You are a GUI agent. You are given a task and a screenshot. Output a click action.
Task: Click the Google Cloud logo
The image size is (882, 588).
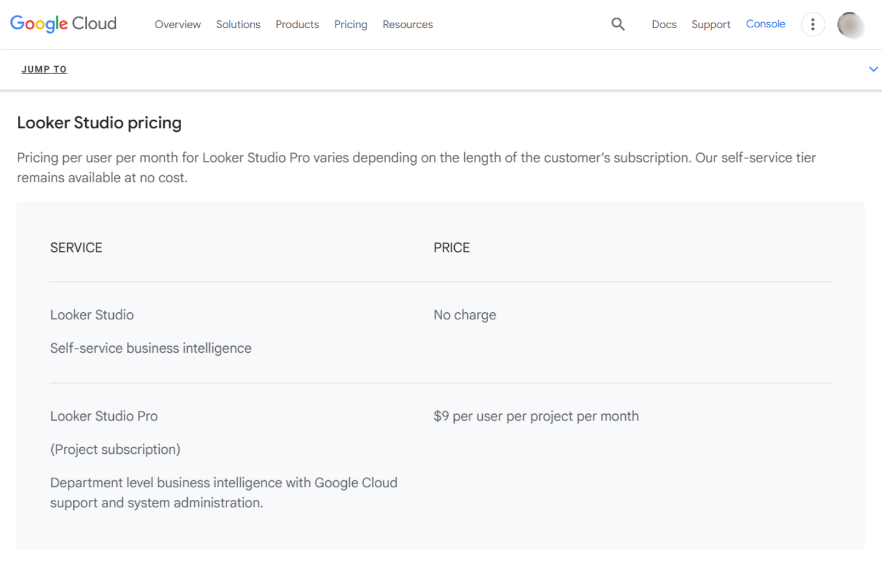coord(63,24)
